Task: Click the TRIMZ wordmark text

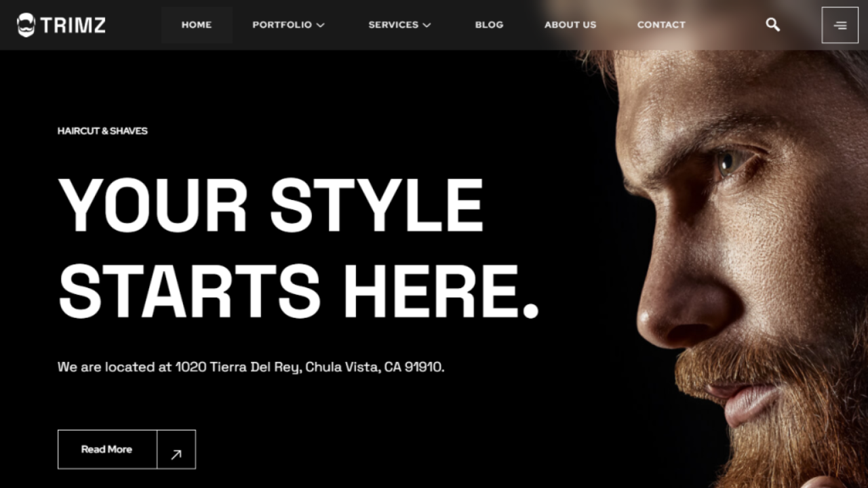Action: 73,26
